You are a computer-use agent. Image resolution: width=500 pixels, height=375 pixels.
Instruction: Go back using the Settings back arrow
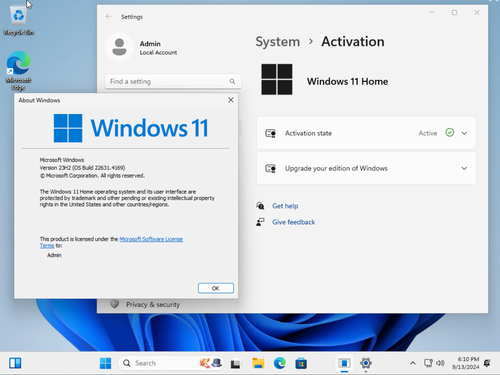108,16
